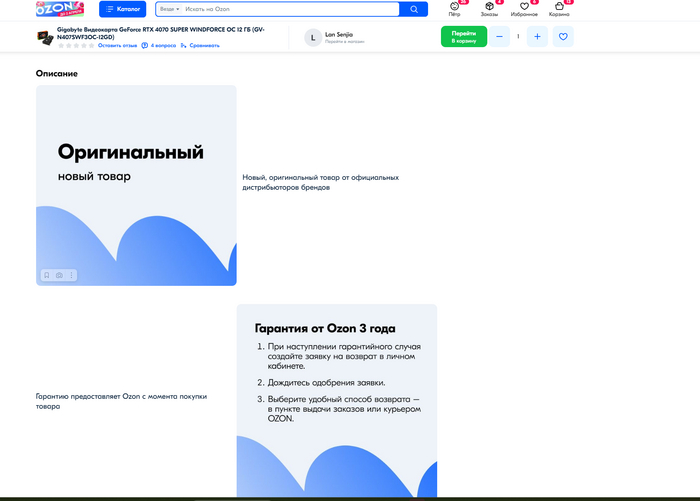
Task: Click bookmark icon on Оригинальный image
Action: [47, 275]
